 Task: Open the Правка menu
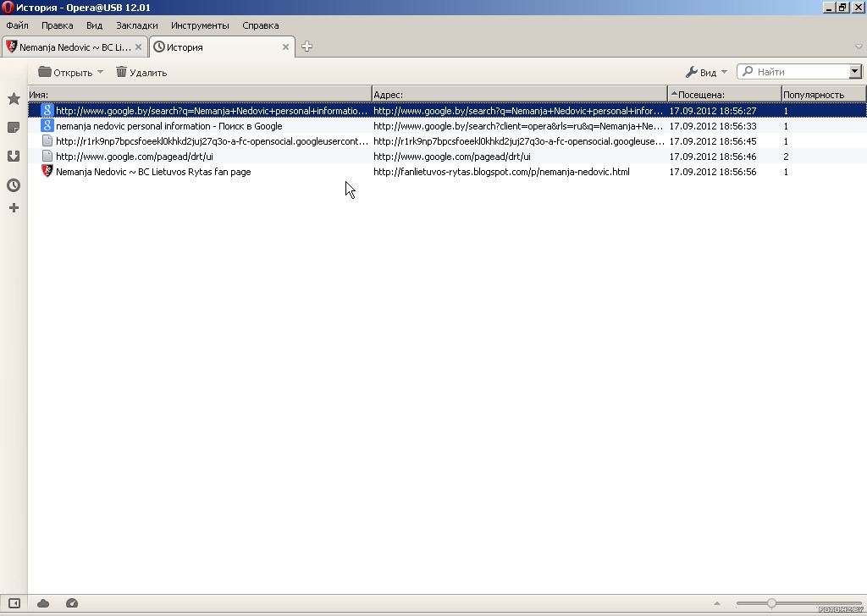(x=57, y=25)
